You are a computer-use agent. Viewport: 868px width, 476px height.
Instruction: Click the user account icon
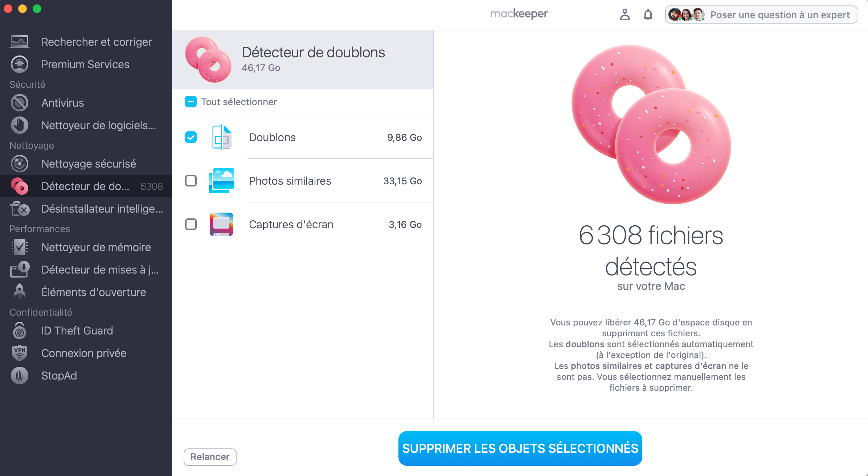tap(625, 15)
